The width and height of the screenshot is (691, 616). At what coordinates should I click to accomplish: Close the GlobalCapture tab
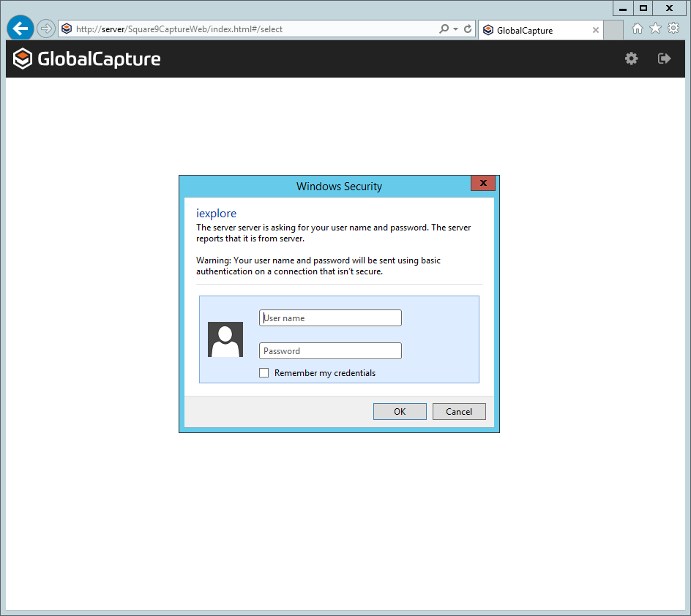coord(596,31)
